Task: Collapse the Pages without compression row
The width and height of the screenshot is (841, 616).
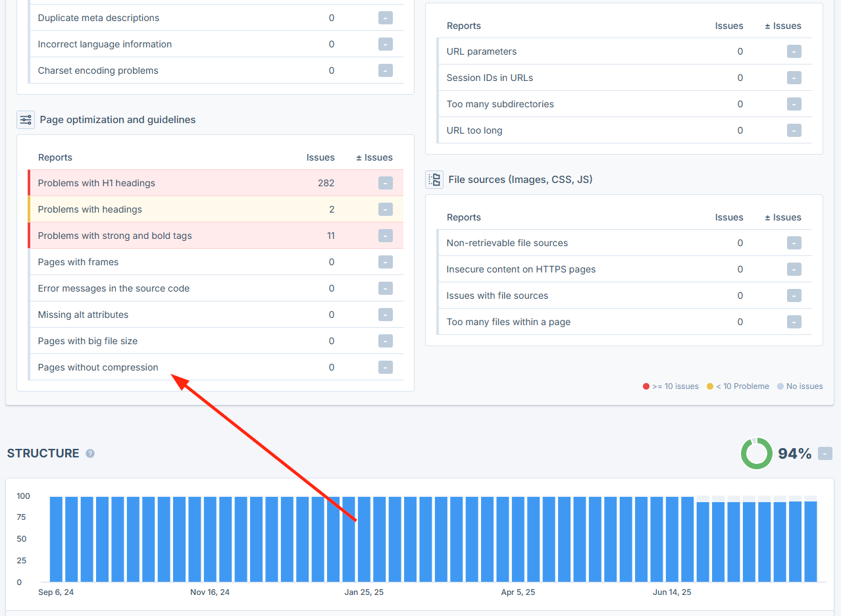Action: click(385, 367)
